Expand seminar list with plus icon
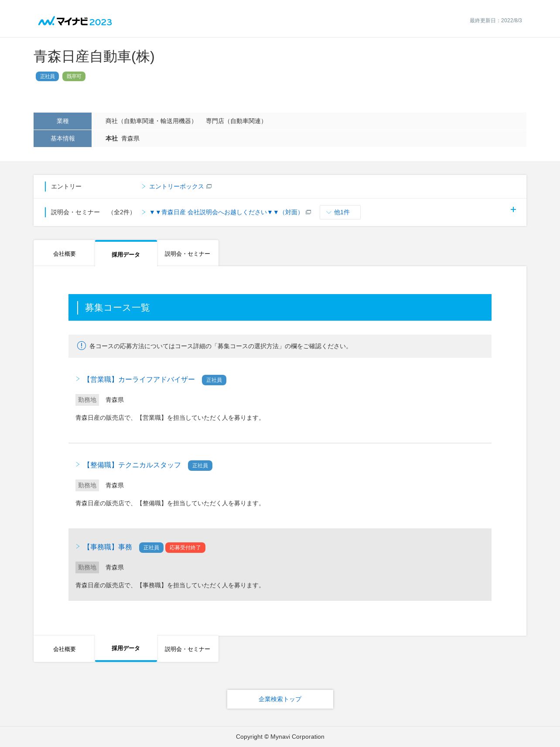This screenshot has width=560, height=747. 513,209
